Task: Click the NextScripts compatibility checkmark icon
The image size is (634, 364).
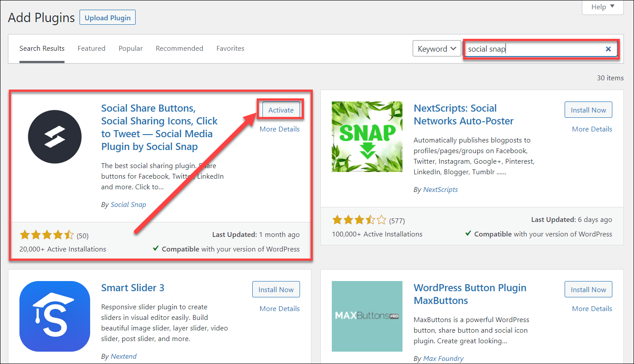Action: click(468, 234)
